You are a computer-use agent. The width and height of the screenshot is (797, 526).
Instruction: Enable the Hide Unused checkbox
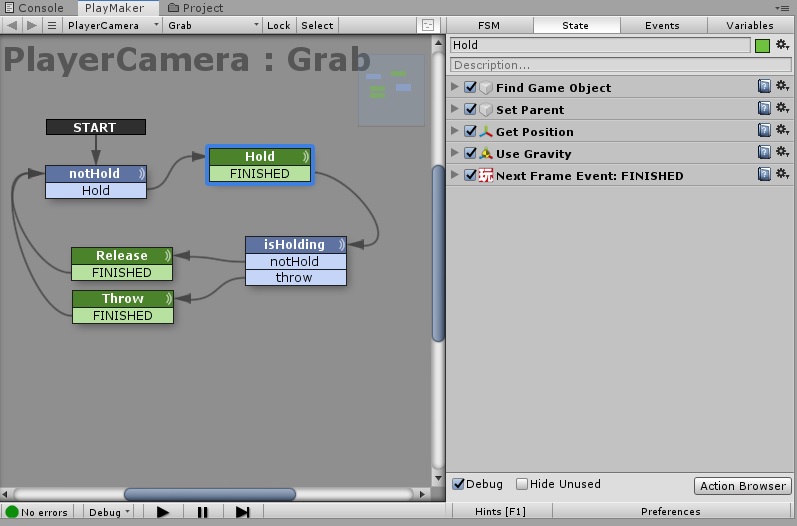522,484
